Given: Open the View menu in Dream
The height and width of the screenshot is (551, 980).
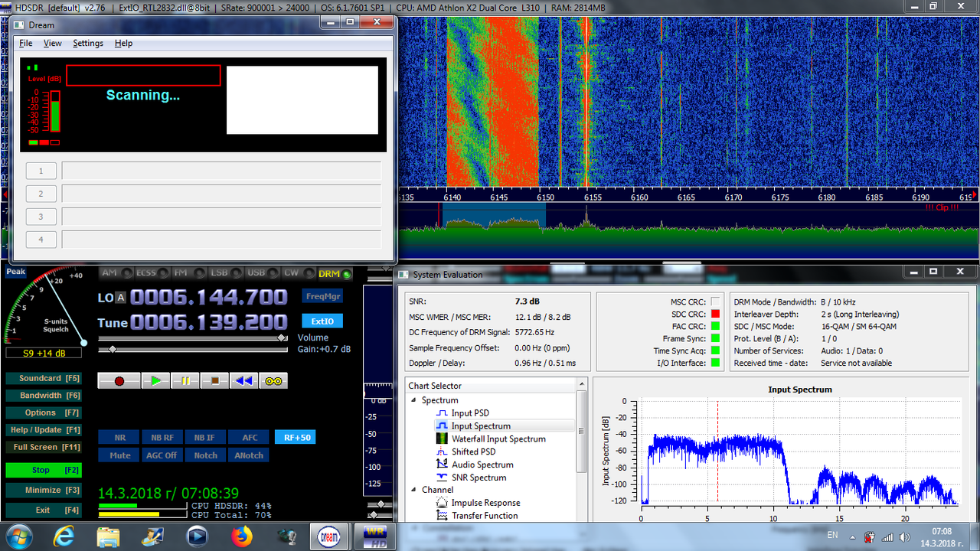Looking at the screenshot, I should 53,44.
